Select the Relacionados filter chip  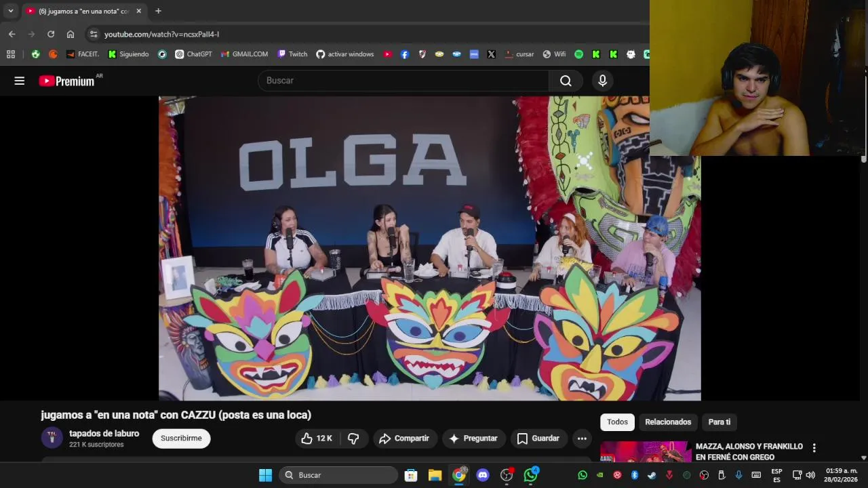tap(668, 422)
